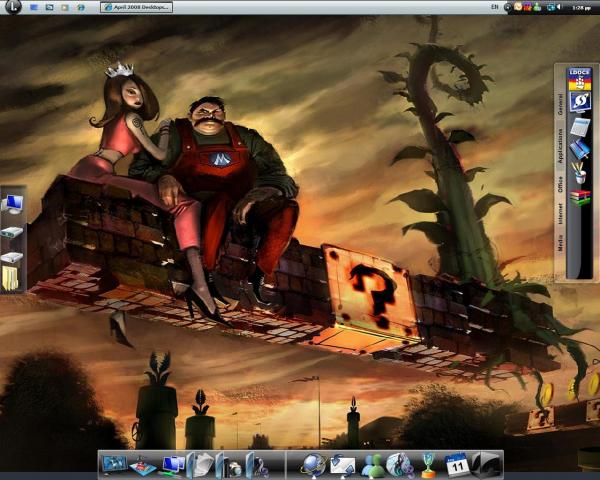Viewport: 600px width, 480px height.
Task: Select the Internet tab in side dock
Action: pos(561,214)
